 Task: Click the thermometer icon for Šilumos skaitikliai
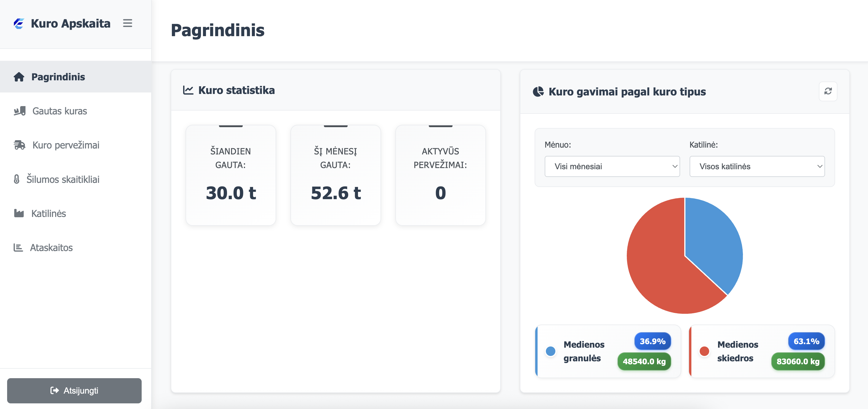17,179
